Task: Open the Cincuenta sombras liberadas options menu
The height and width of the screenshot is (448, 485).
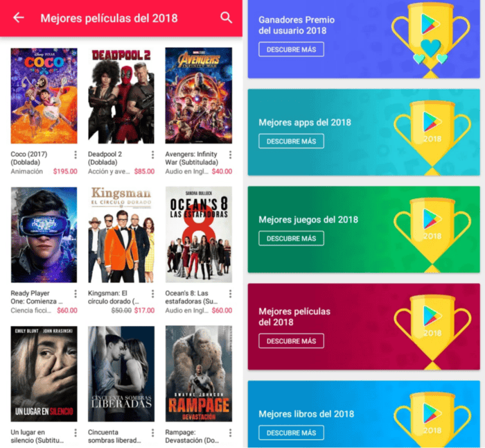Action: 152,433
